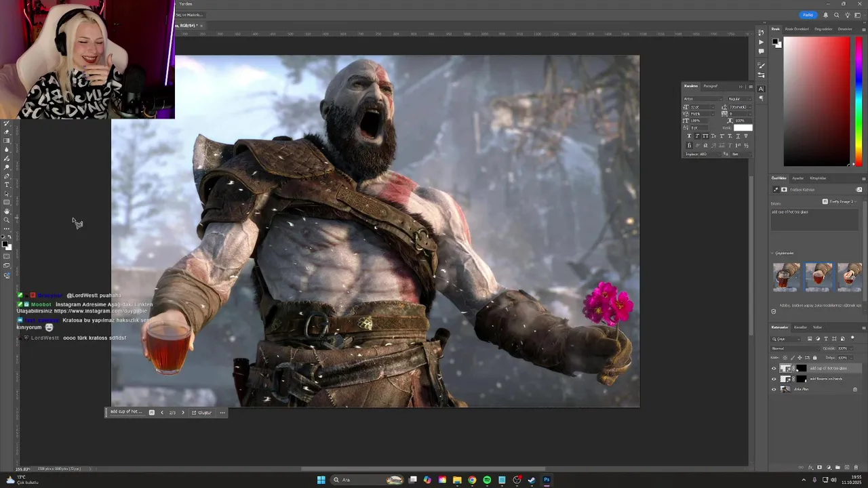
Task: Click the red color picker field
Action: coord(816,100)
